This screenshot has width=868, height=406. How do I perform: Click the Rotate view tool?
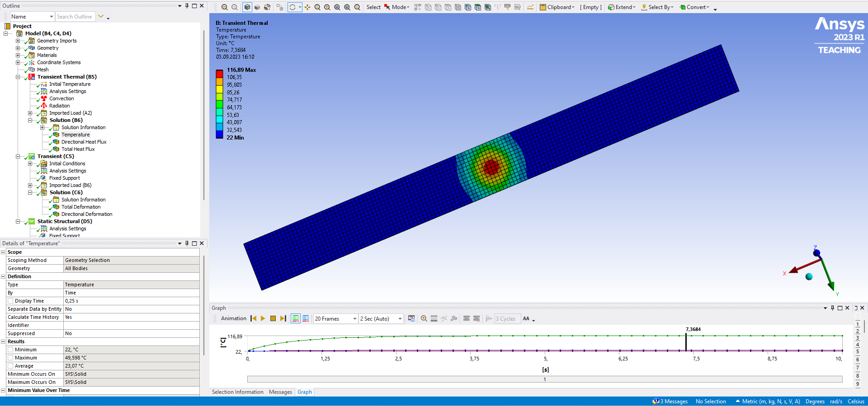(x=292, y=7)
